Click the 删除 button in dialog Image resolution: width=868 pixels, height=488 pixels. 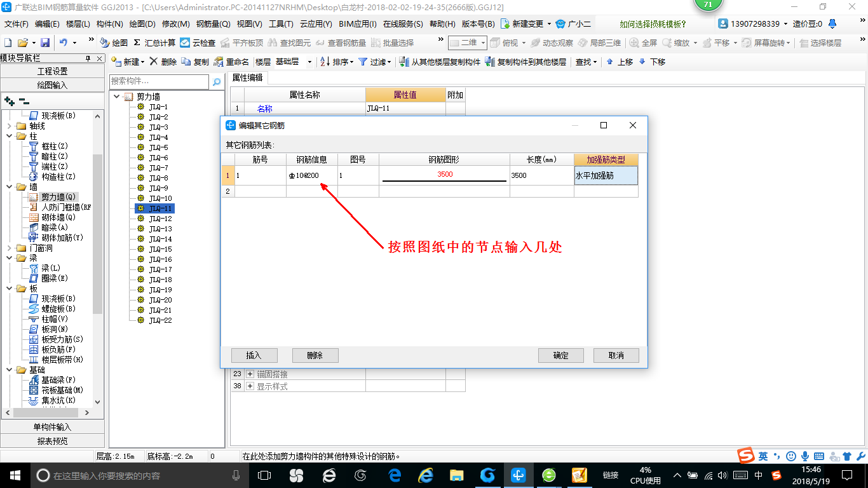pyautogui.click(x=315, y=355)
